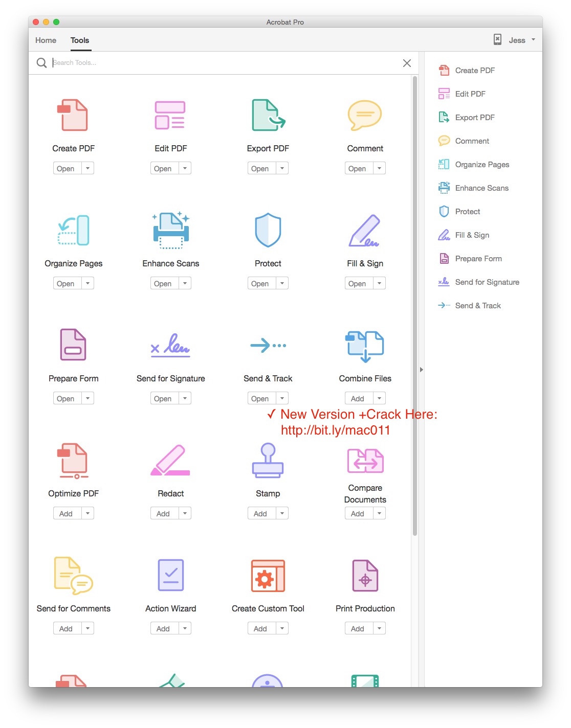Click Open button under Send & Track
The image size is (571, 728).
coord(262,398)
